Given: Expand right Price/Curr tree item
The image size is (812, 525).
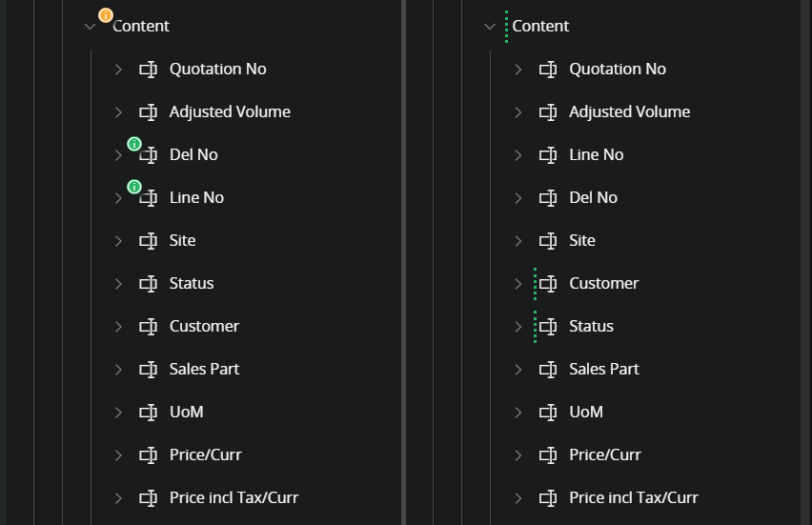Looking at the screenshot, I should point(518,455).
